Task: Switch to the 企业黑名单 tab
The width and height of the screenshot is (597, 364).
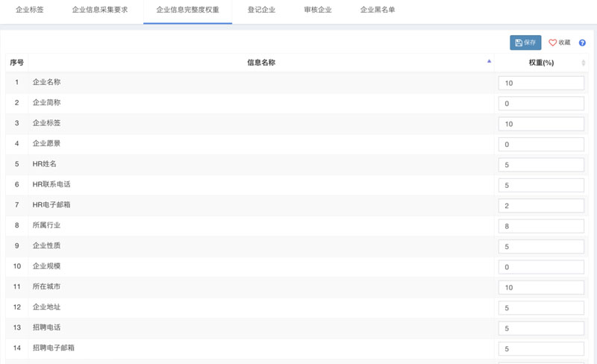Action: pos(378,10)
